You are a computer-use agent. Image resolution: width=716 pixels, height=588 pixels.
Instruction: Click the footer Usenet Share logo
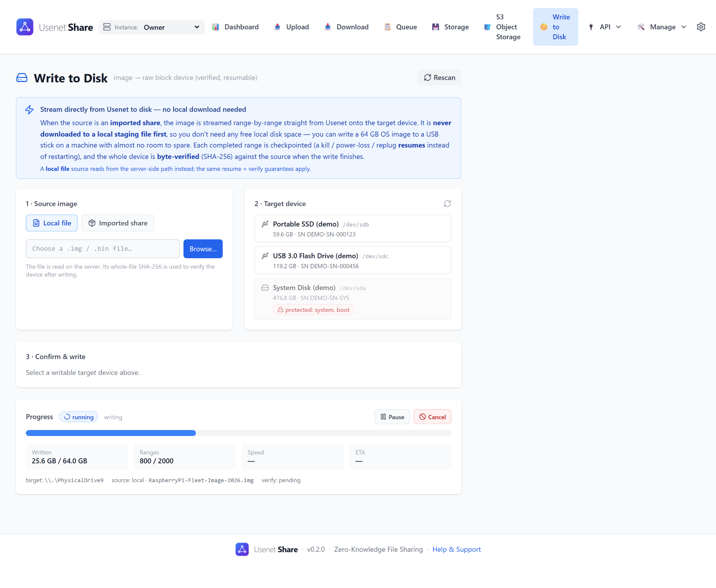pos(242,549)
